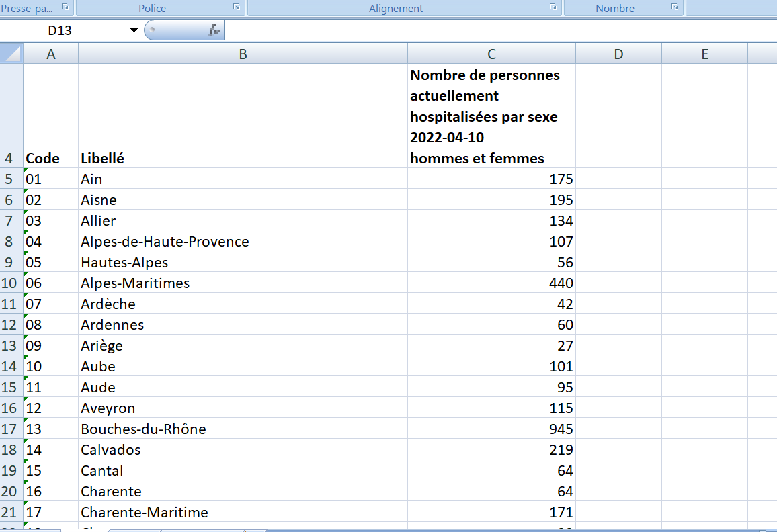The width and height of the screenshot is (777, 532).
Task: Expand the Name Box dropdown arrow
Action: pyautogui.click(x=134, y=30)
